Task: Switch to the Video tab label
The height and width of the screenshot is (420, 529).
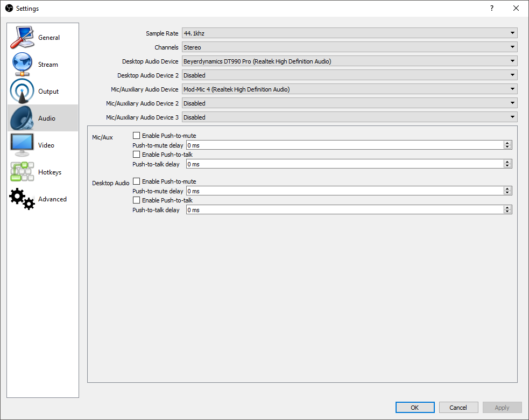Action: [x=46, y=145]
